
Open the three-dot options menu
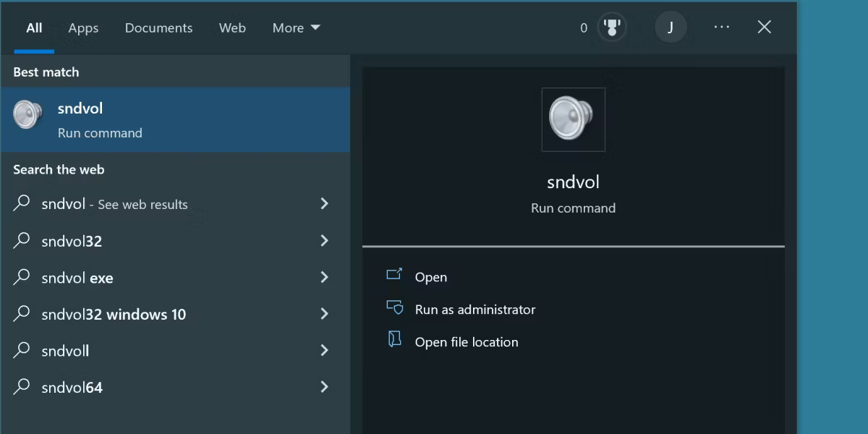coord(722,27)
